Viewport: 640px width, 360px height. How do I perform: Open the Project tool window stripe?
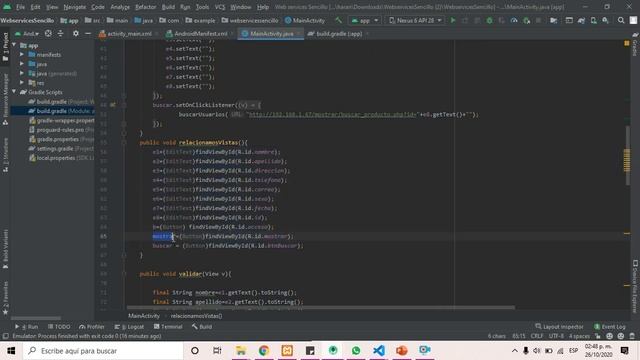tap(5, 47)
